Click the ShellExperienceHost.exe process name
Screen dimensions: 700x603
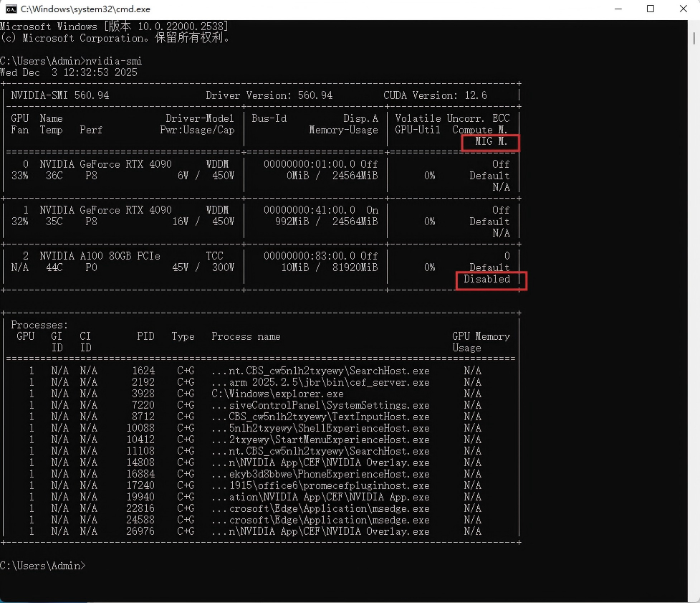[320, 428]
